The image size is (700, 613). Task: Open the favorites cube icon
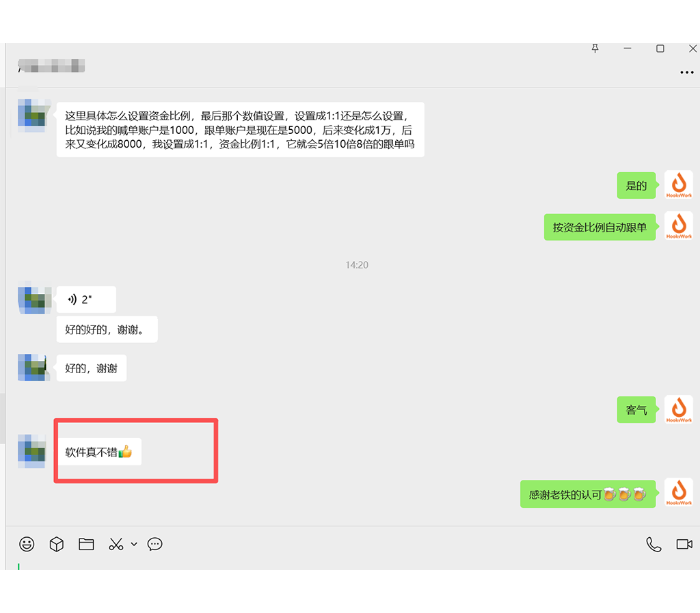pyautogui.click(x=57, y=544)
